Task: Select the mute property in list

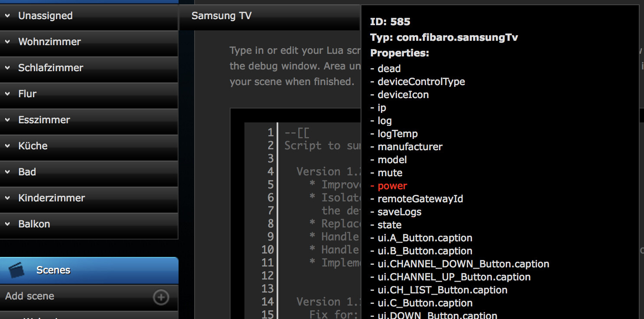Action: 390,173
